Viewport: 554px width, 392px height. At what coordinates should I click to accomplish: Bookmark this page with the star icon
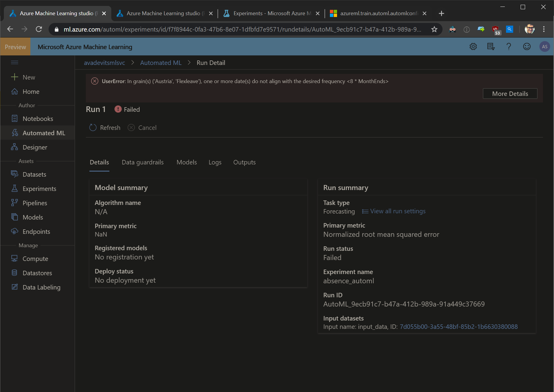434,29
